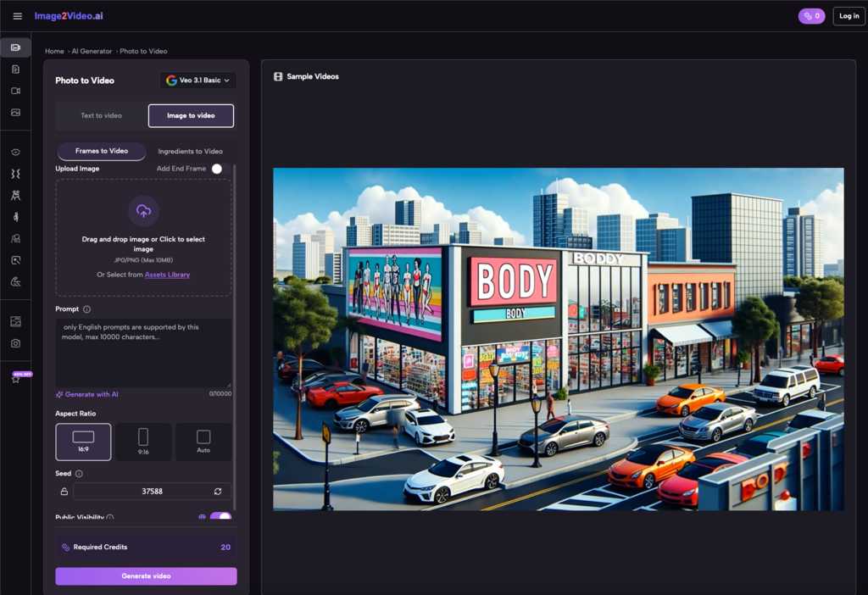The image size is (868, 595).
Task: Open the credits badge showing 0
Action: coord(811,16)
